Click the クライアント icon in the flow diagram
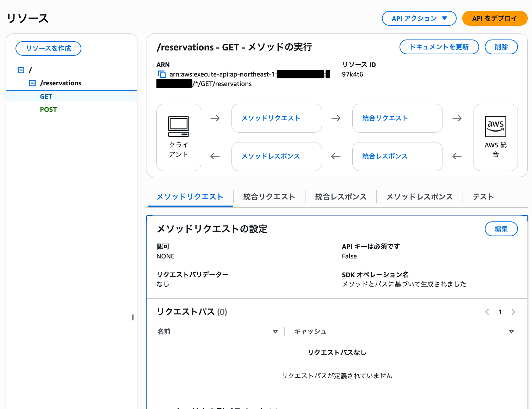Image resolution: width=532 pixels, height=409 pixels. 179,137
